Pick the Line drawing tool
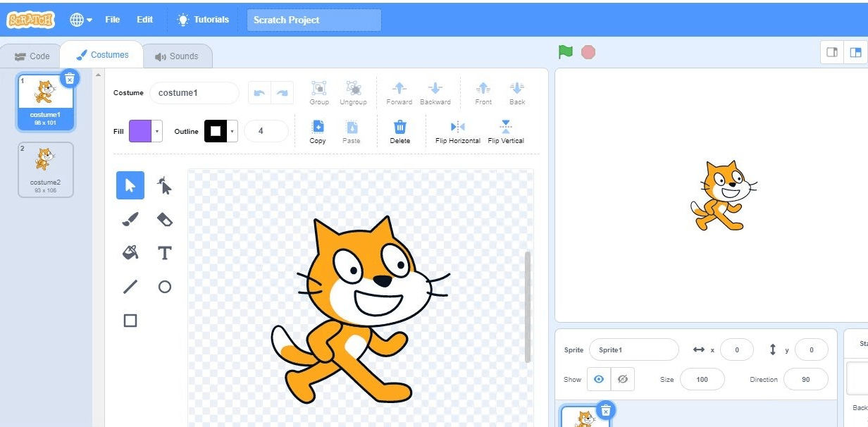 [x=130, y=287]
